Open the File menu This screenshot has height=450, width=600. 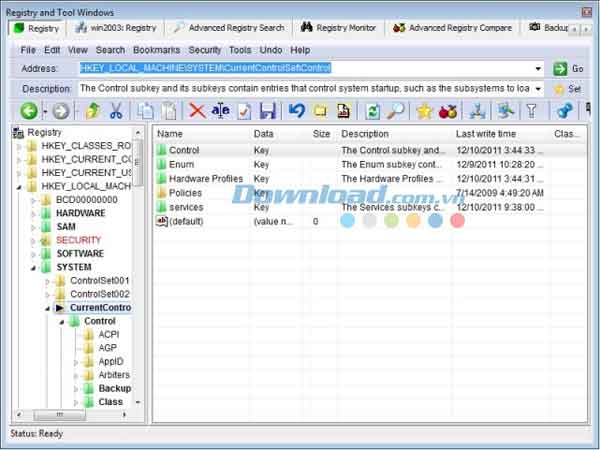pos(28,50)
